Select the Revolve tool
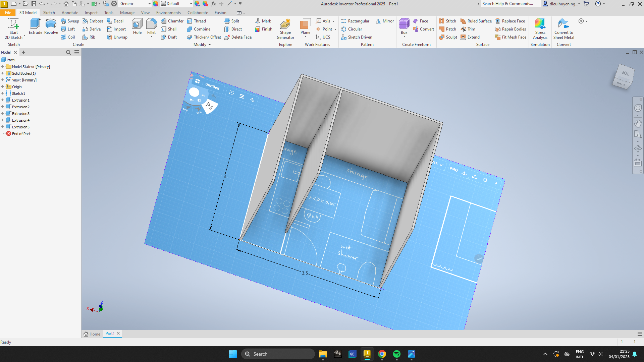The image size is (644, 362). tap(51, 26)
